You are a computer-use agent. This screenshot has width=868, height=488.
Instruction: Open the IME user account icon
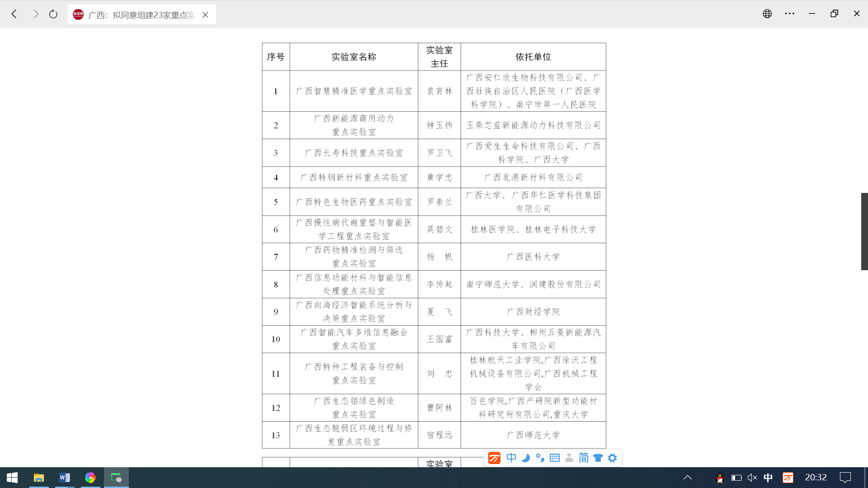click(569, 458)
